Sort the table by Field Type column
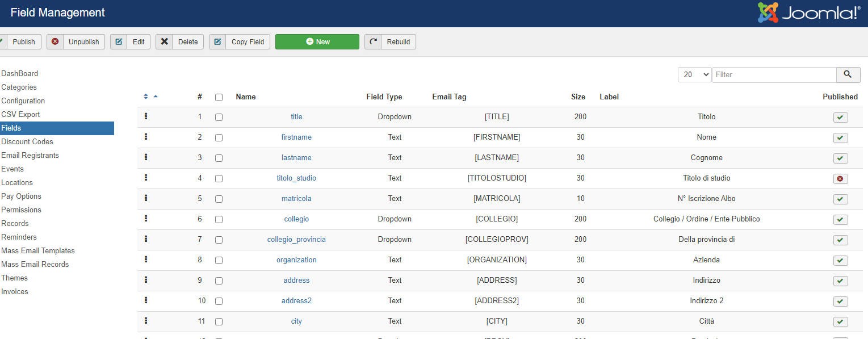The height and width of the screenshot is (339, 868). click(x=384, y=97)
